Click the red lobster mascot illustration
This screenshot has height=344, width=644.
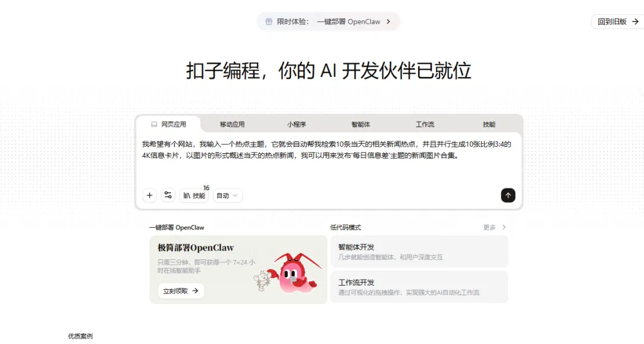[x=295, y=273]
